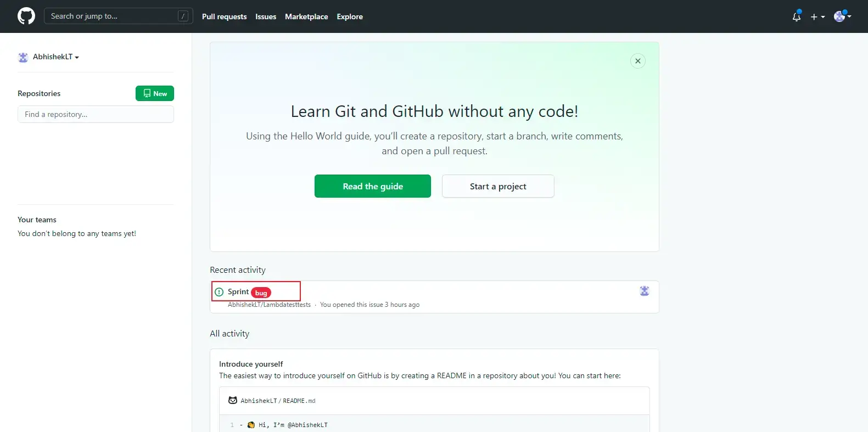Open the GitHub Octocat home logo
Image resolution: width=868 pixels, height=432 pixels.
tap(26, 16)
